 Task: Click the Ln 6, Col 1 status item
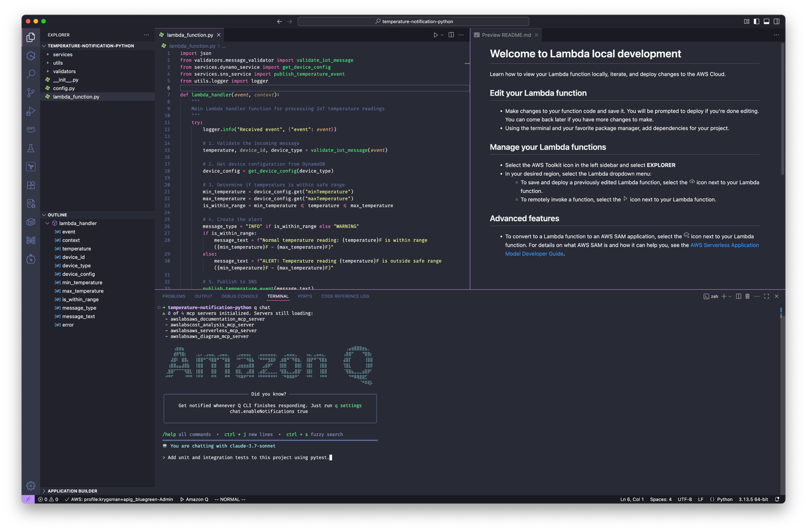pyautogui.click(x=632, y=499)
